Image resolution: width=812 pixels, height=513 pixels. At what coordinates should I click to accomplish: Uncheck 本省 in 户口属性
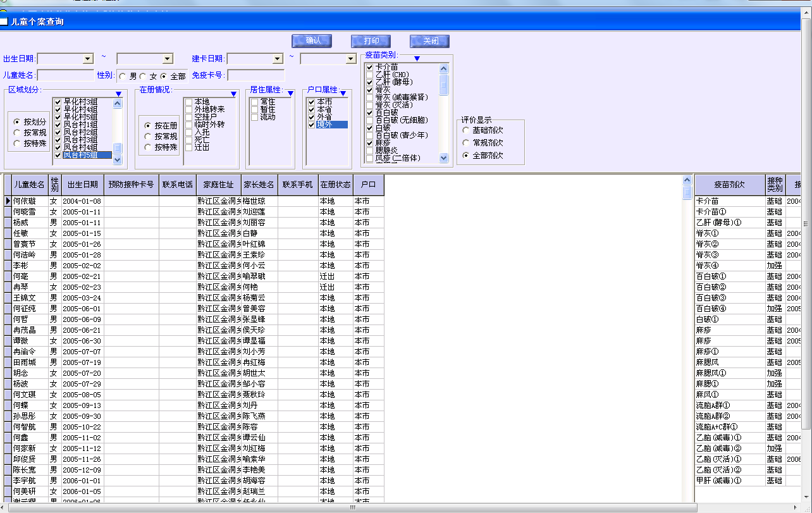coord(311,109)
